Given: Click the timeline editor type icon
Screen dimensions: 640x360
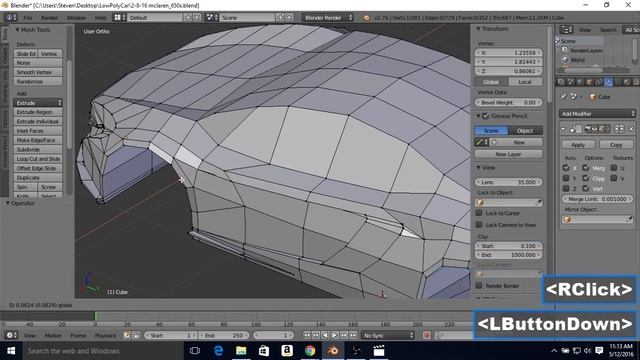Looking at the screenshot, I should (11, 335).
